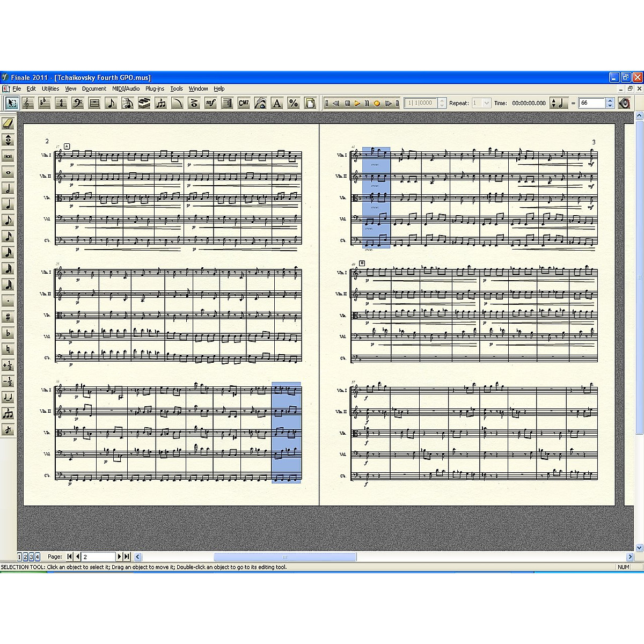Toggle the flat accidental in Simple Entry
This screenshot has width=644, height=644.
point(8,333)
